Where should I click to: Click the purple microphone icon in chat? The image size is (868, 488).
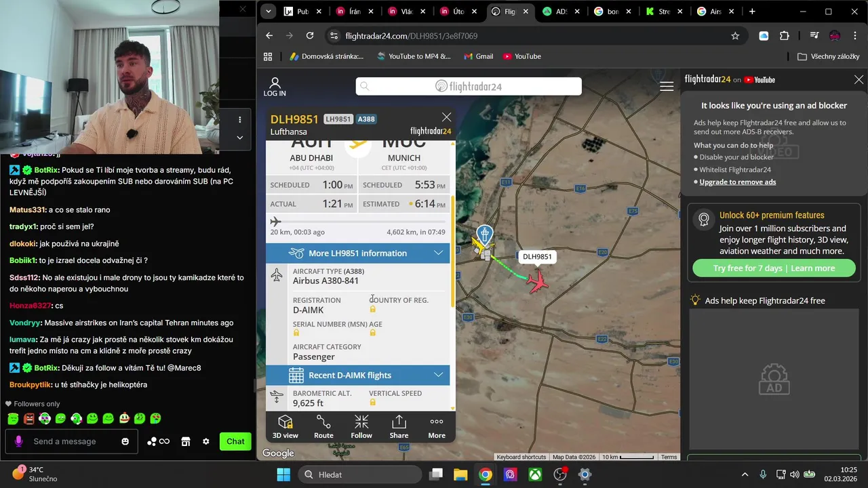coord(18,441)
